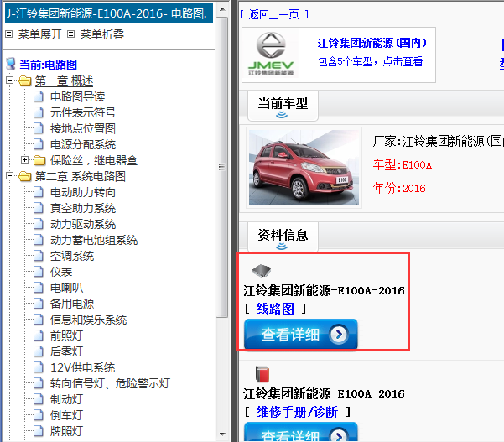Open 元件表示符号 page

[83, 112]
